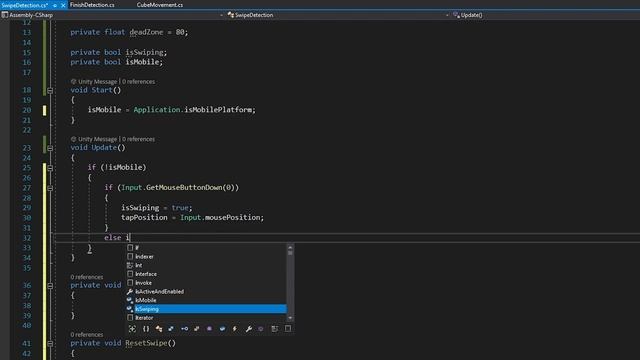
Task: Toggle the classes filter icon in IntelliSense
Action: point(159,329)
